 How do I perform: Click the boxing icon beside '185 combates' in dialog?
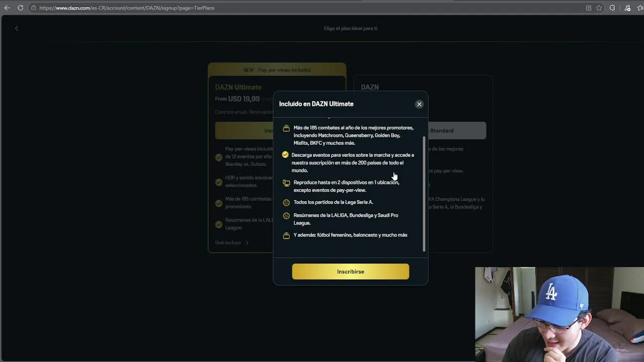[286, 128]
